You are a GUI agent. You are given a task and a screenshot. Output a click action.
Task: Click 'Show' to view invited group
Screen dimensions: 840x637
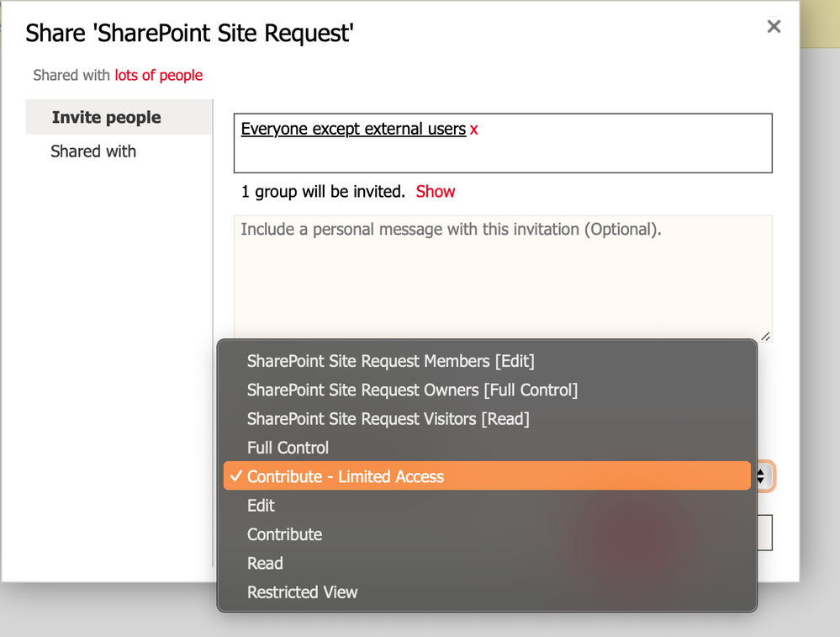435,191
